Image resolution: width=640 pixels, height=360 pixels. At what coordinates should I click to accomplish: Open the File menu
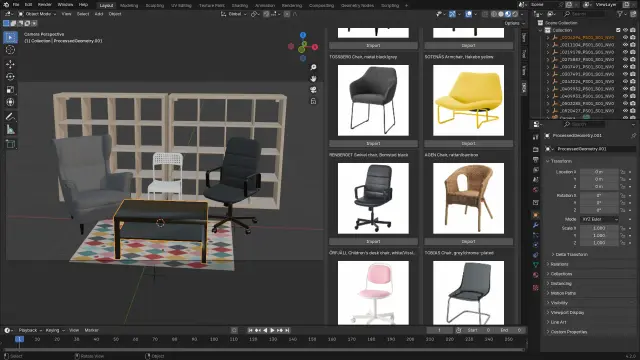16,5
